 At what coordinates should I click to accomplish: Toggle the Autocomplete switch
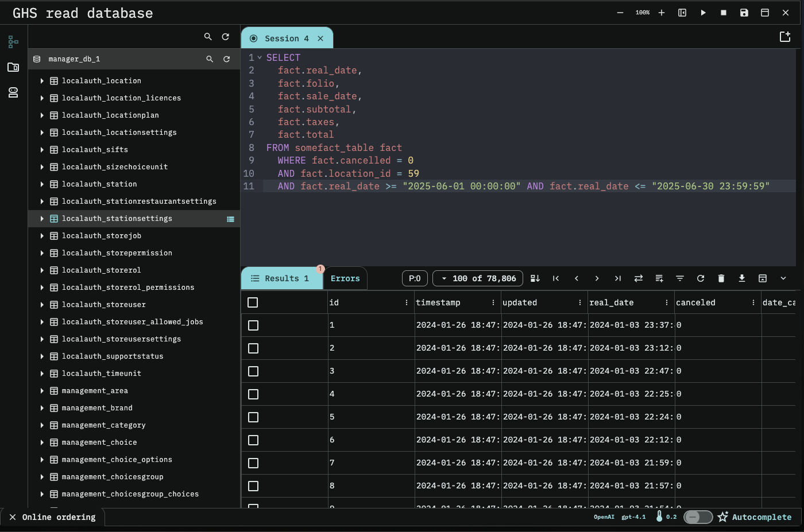coord(698,517)
